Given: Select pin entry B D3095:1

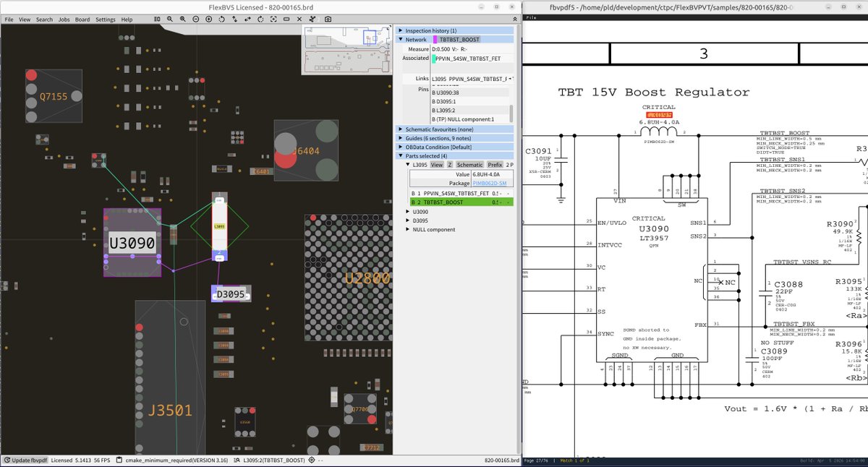Looking at the screenshot, I should pos(470,101).
